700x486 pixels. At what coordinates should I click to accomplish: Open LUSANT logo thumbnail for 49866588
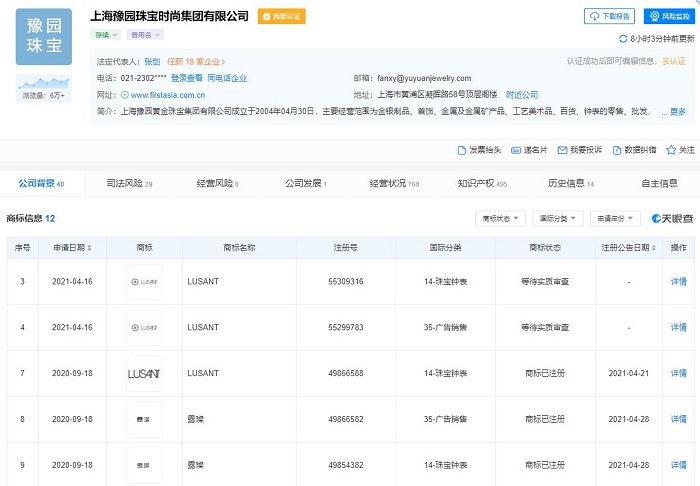pos(144,374)
